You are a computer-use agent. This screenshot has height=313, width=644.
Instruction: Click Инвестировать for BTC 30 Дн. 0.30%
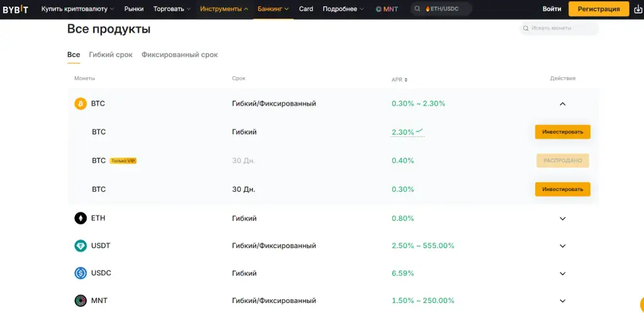[563, 189]
